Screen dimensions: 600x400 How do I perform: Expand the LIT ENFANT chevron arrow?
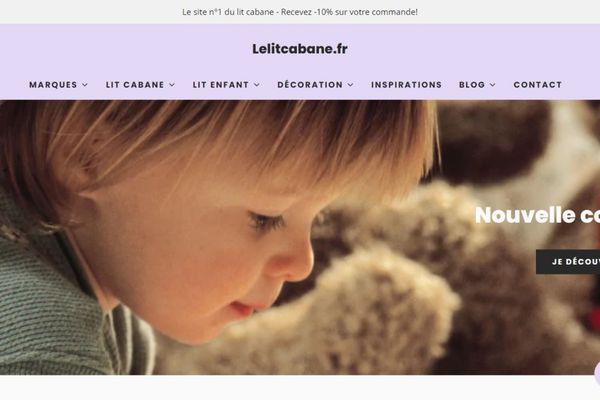click(257, 85)
